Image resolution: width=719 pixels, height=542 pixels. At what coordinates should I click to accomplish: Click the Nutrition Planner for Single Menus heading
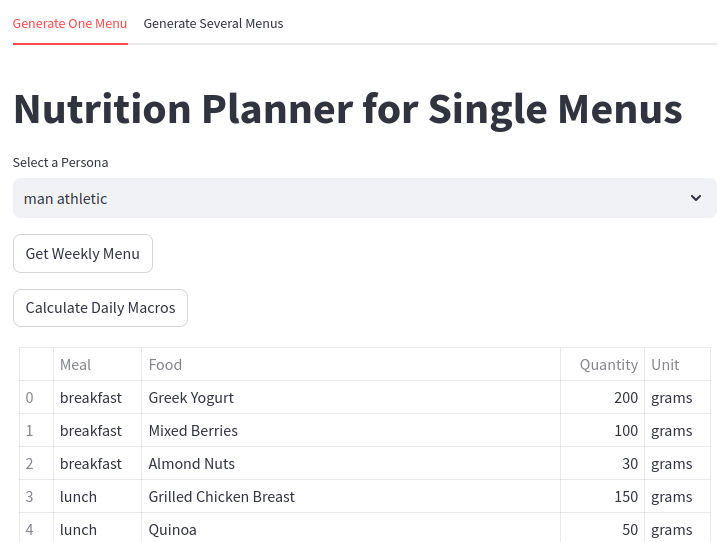(348, 108)
